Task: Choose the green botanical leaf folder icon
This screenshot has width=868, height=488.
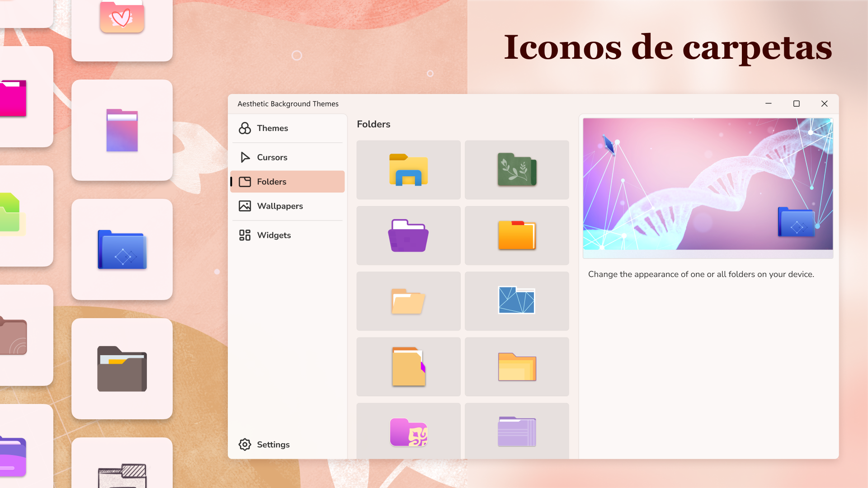Action: (517, 170)
